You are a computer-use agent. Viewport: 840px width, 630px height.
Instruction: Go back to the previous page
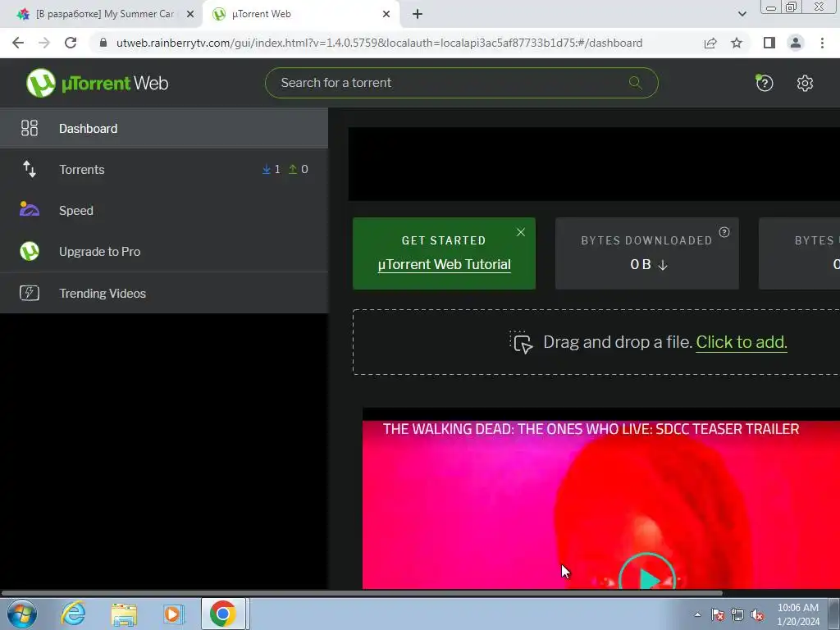point(18,43)
